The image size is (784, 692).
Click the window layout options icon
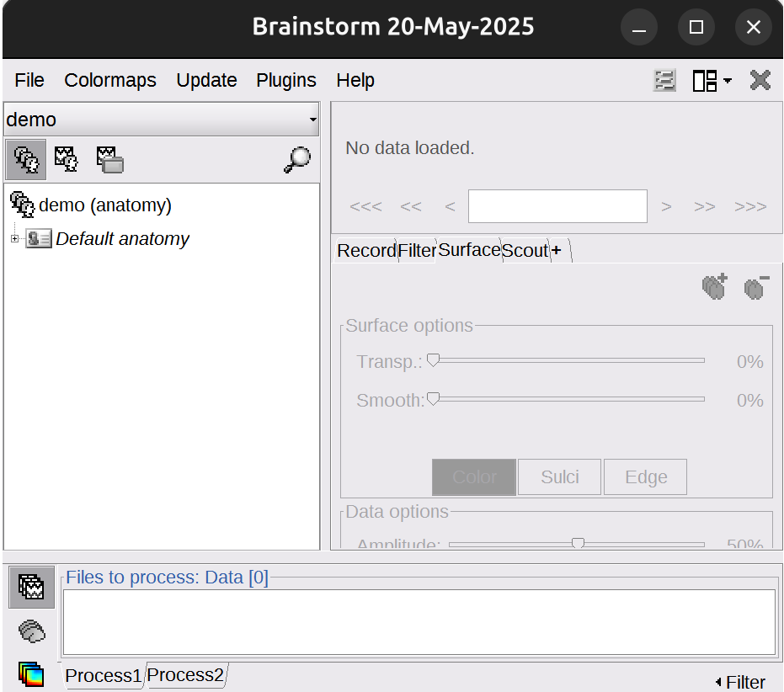tap(705, 81)
